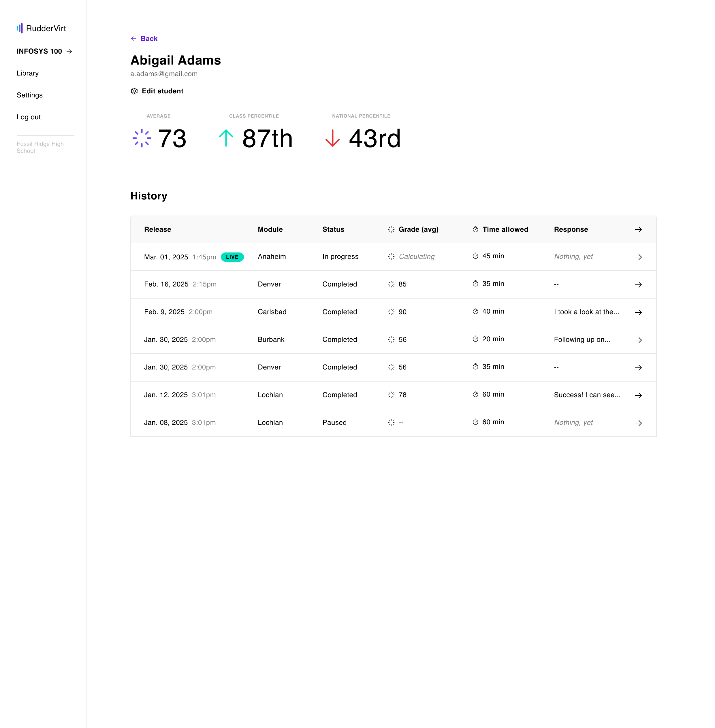
Task: Click the back arrow icon beside Back
Action: coord(133,38)
